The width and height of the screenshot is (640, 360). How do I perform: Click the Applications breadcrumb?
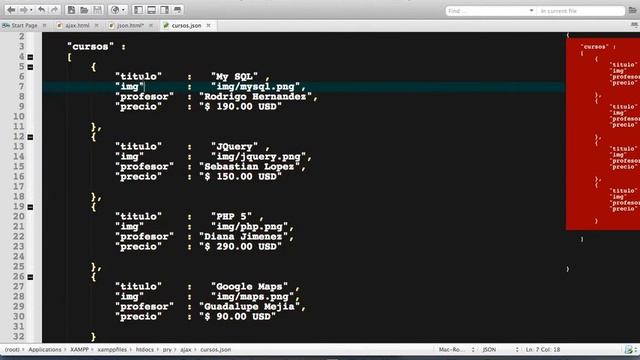tap(45, 350)
